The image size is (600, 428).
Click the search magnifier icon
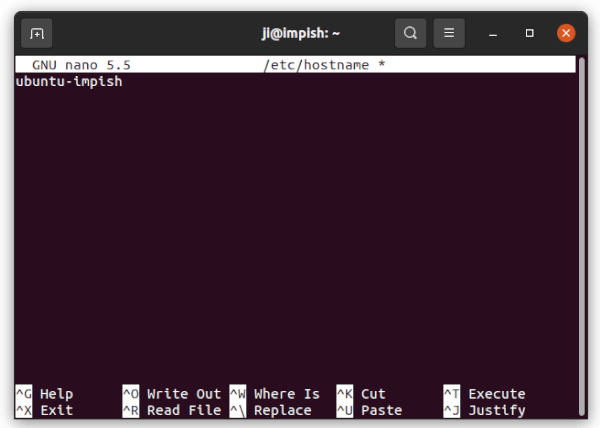[410, 33]
